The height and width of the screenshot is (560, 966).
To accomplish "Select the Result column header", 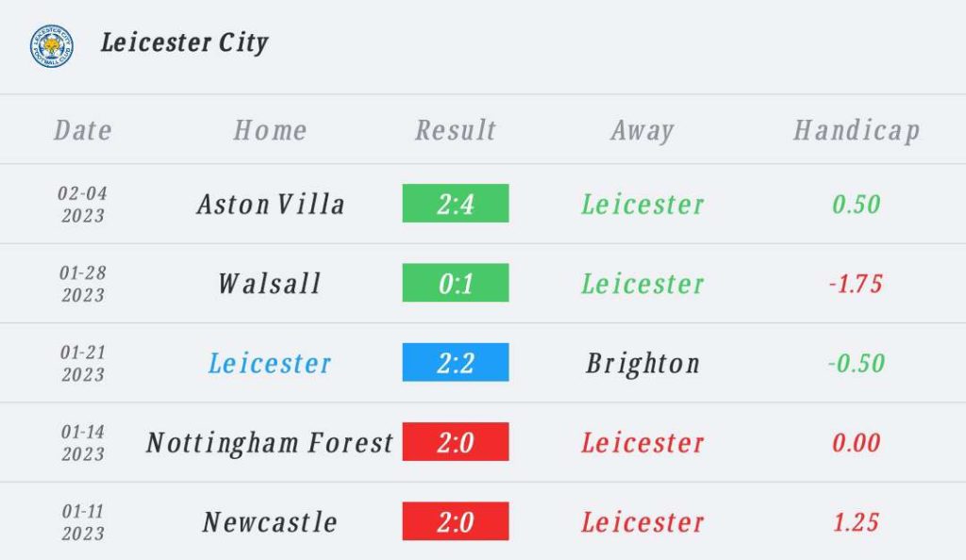I will (x=456, y=130).
